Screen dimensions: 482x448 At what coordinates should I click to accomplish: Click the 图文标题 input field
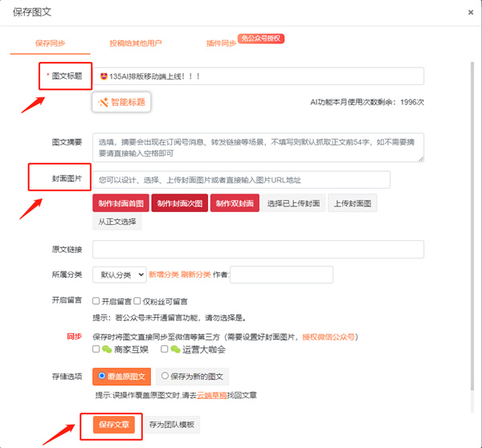[258, 76]
